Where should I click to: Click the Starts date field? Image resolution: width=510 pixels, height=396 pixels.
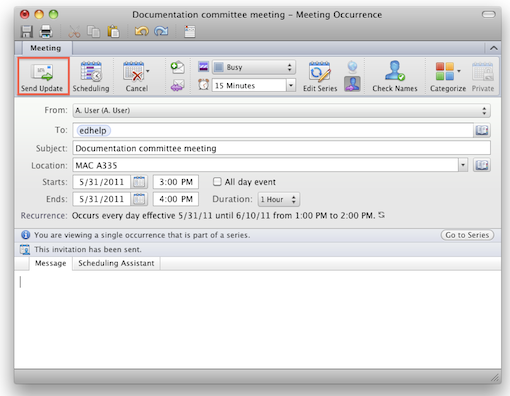(x=101, y=182)
